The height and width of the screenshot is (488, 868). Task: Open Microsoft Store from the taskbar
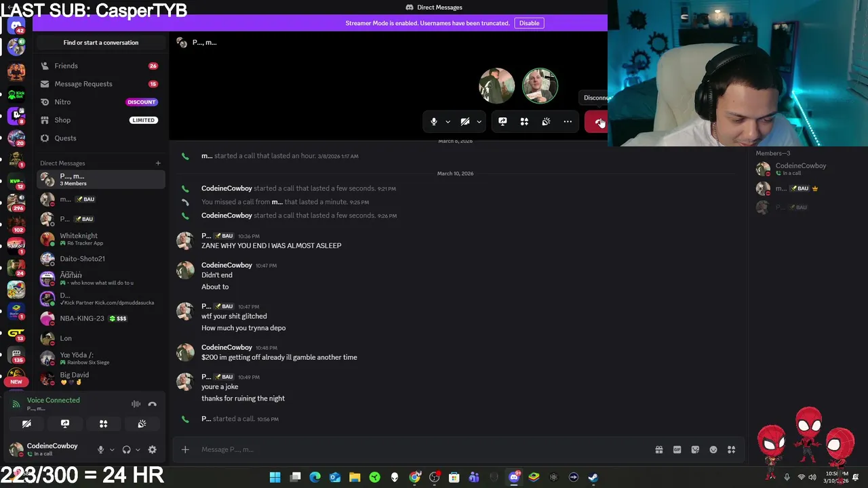(x=454, y=477)
